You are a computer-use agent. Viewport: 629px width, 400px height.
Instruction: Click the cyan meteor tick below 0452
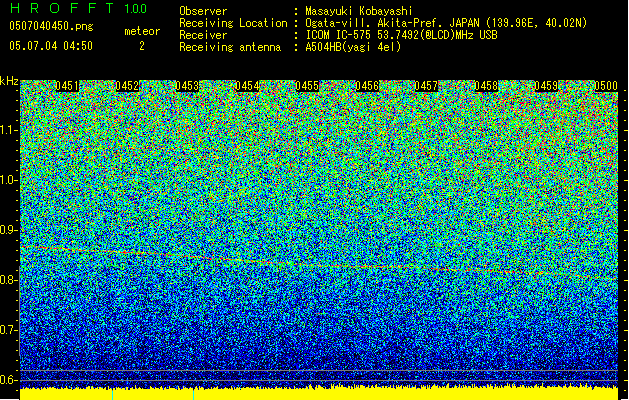click(112, 394)
